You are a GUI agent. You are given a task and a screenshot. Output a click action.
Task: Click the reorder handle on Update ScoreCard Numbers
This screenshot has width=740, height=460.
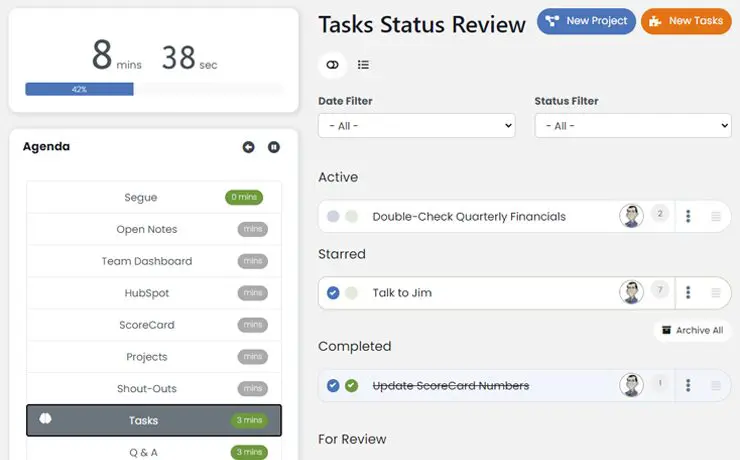tap(716, 385)
